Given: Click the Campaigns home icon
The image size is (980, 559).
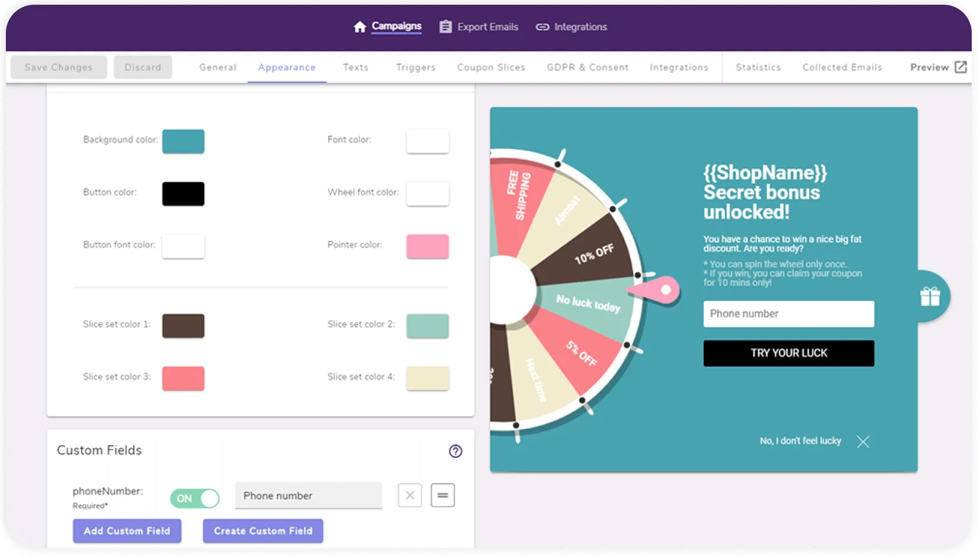Looking at the screenshot, I should (360, 27).
